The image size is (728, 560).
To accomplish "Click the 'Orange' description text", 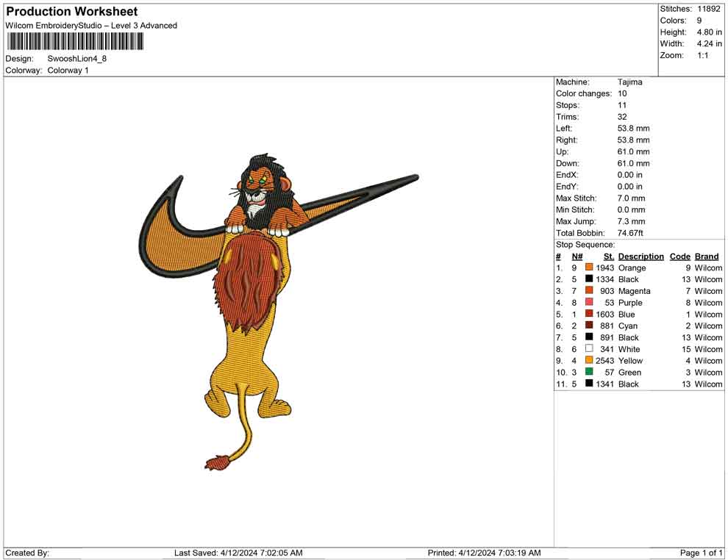I will click(x=632, y=268).
